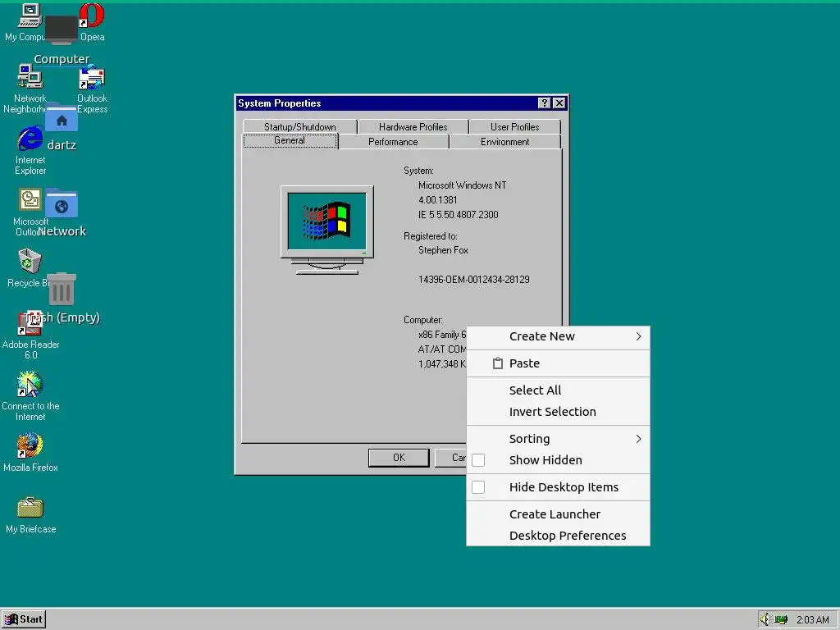
Task: Launch Mozilla Firefox shortcut
Action: 30,445
